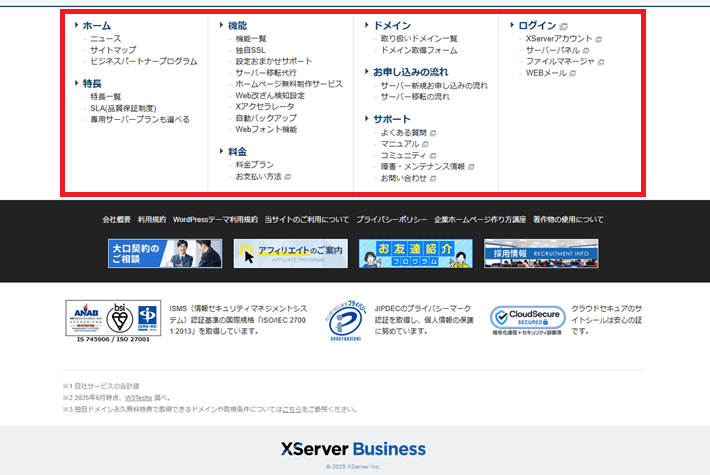Screen dimensions: 710x475
Task: Open 設定おまかせサポート link
Action: tap(273, 62)
